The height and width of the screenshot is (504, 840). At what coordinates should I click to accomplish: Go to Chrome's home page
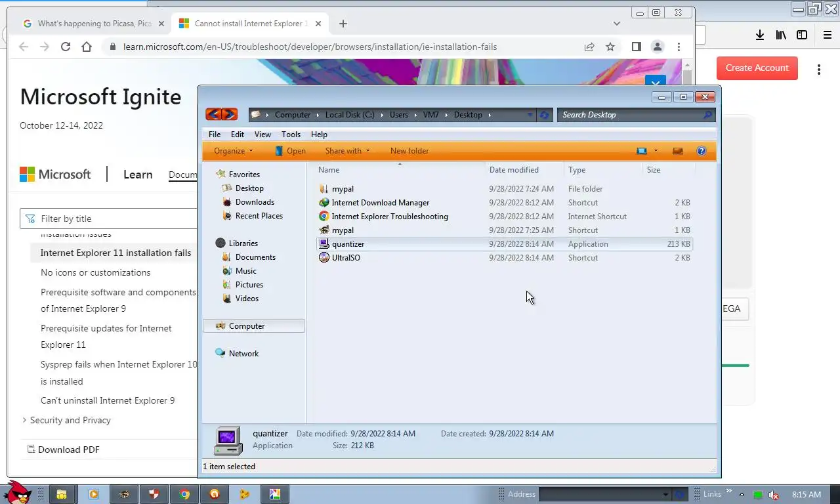[87, 47]
